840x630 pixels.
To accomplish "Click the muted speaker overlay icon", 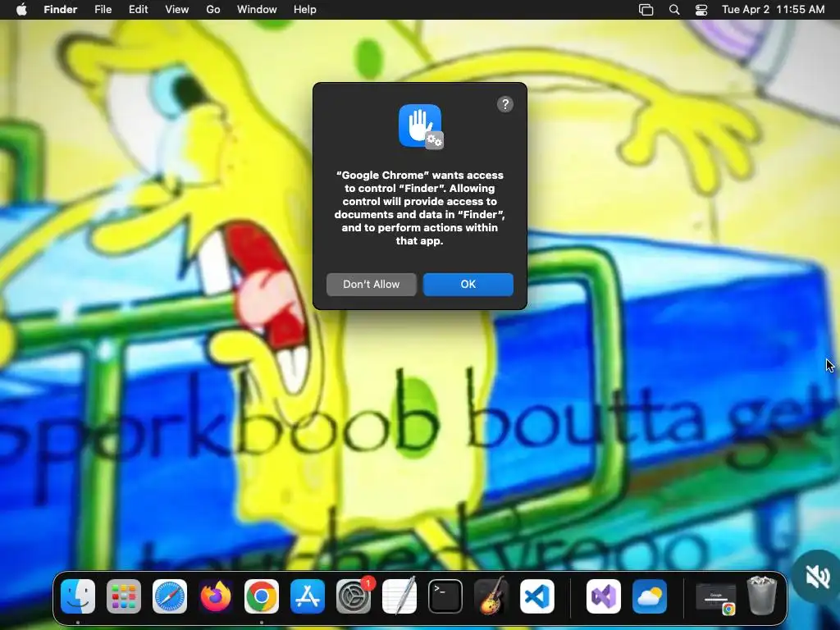I will pos(818,577).
